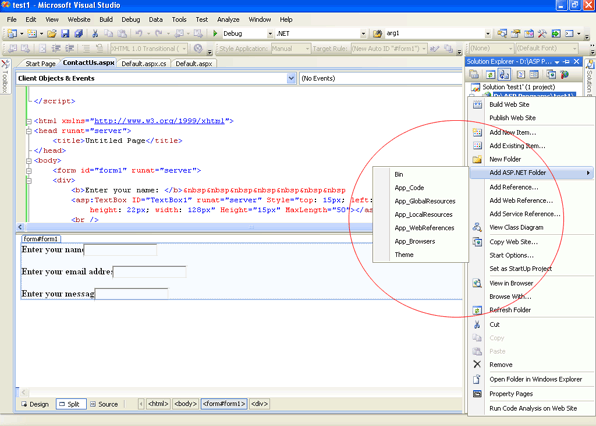Click the View Designer icon in Solution Explorer
This screenshot has height=426, width=596.
point(534,74)
